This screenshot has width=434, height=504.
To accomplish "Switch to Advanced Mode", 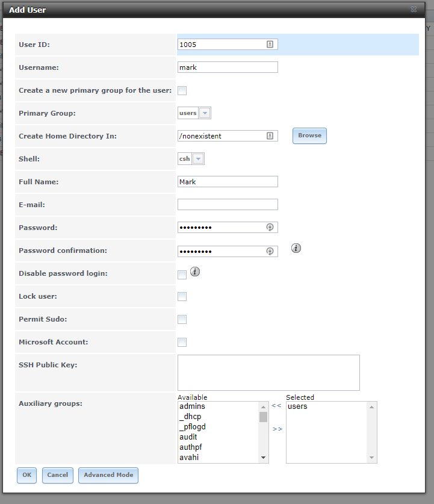I will tap(108, 475).
